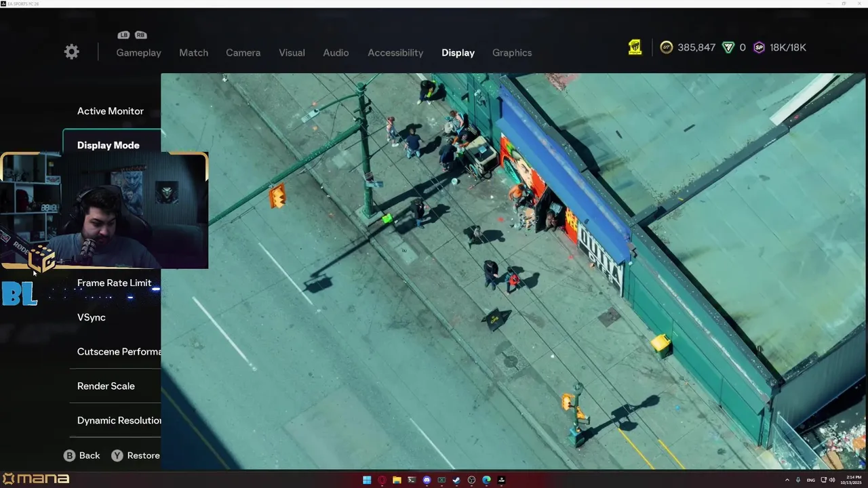Click the LB bumper icon
Image resolution: width=868 pixels, height=488 pixels.
click(123, 35)
